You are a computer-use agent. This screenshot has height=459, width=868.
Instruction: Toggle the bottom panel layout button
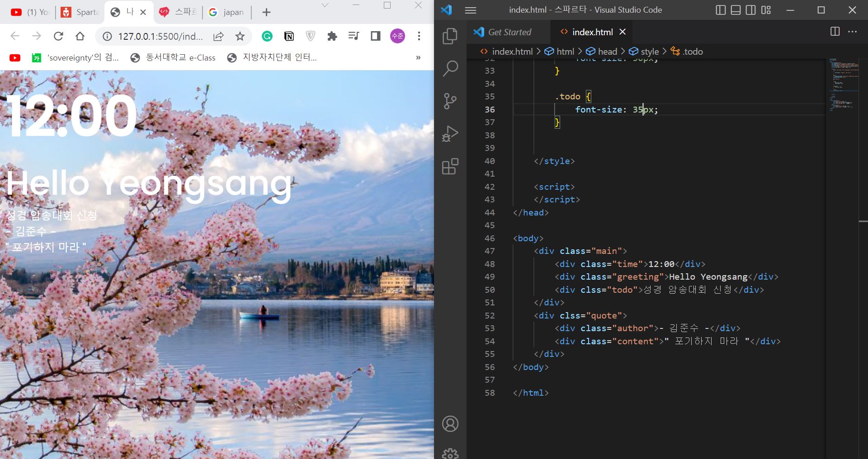(x=736, y=10)
